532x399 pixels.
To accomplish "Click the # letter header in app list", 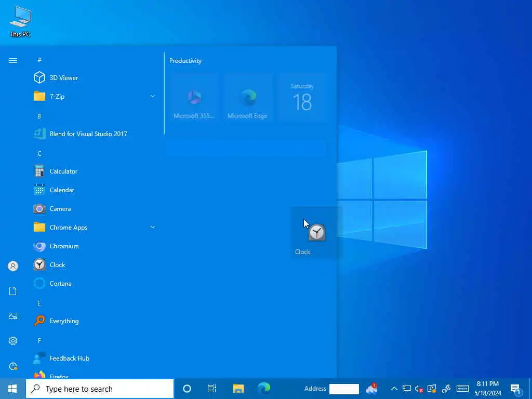I will pos(39,60).
